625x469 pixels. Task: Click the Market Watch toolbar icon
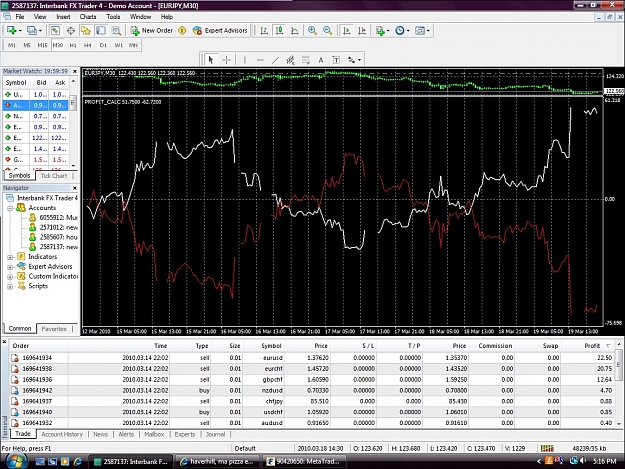[x=55, y=31]
